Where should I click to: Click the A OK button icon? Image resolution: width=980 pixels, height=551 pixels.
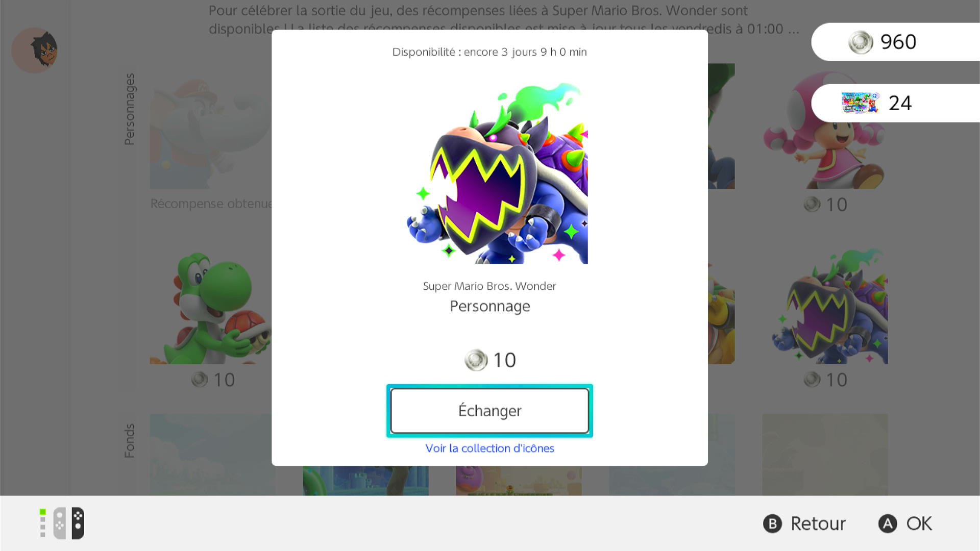click(x=888, y=523)
